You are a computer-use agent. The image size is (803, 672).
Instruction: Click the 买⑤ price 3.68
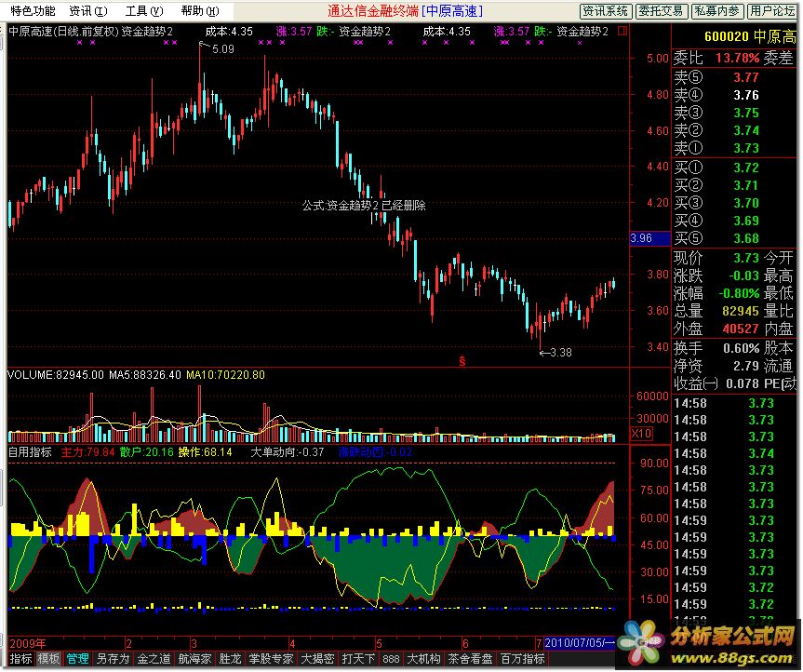pos(745,238)
